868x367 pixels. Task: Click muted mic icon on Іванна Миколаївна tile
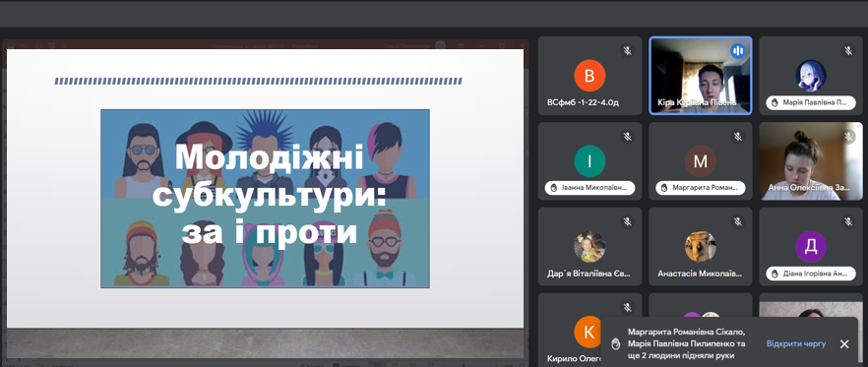[x=627, y=137]
